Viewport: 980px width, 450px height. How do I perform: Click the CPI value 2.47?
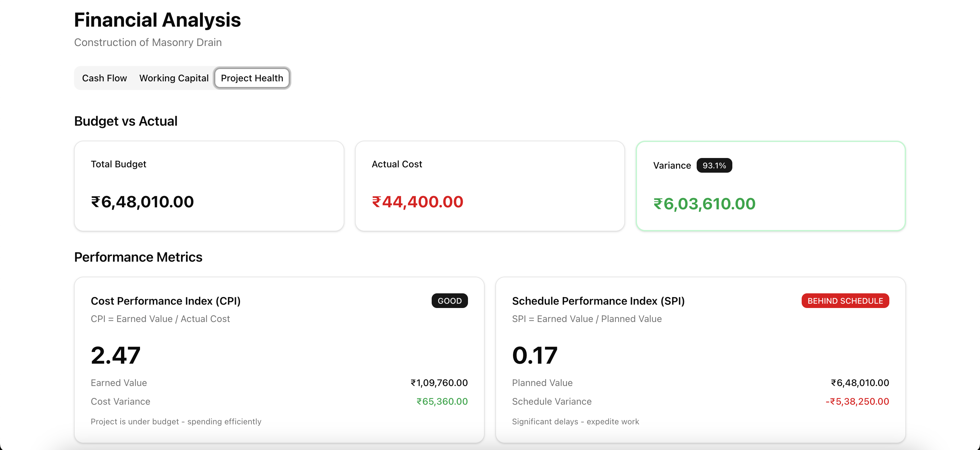coord(116,355)
